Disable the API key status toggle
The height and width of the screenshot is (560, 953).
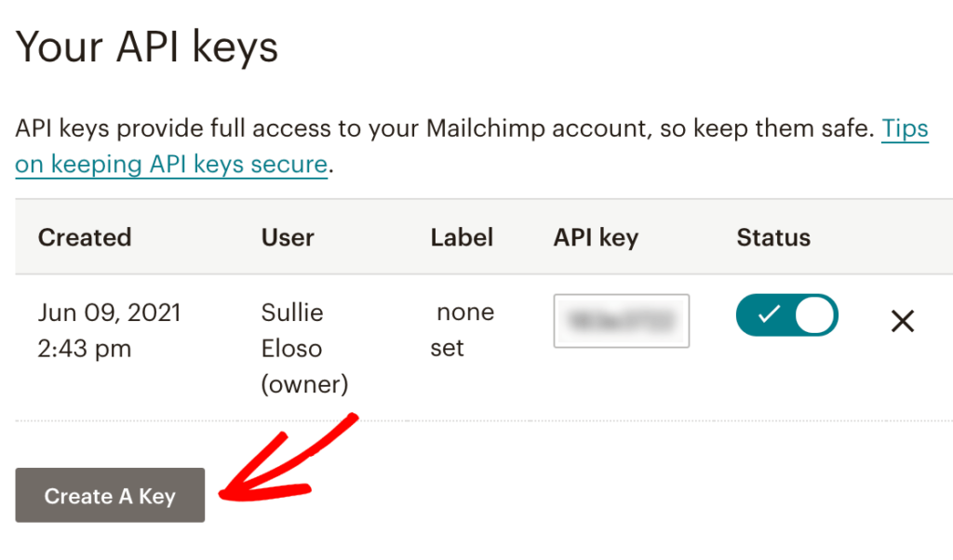pyautogui.click(x=786, y=316)
